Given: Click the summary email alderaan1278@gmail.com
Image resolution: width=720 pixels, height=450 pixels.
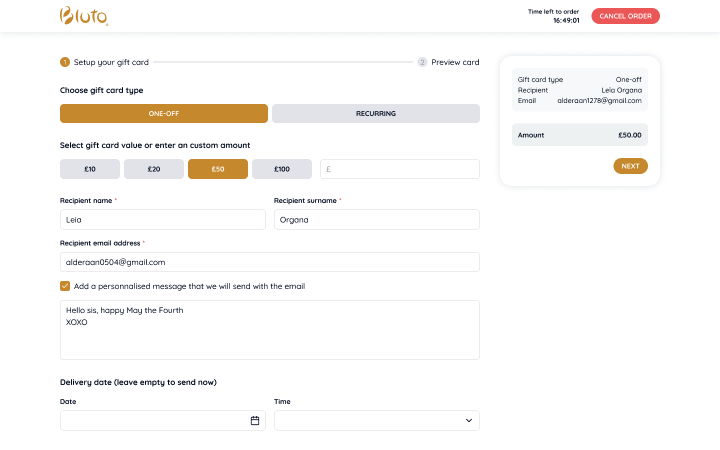Looking at the screenshot, I should (599, 101).
